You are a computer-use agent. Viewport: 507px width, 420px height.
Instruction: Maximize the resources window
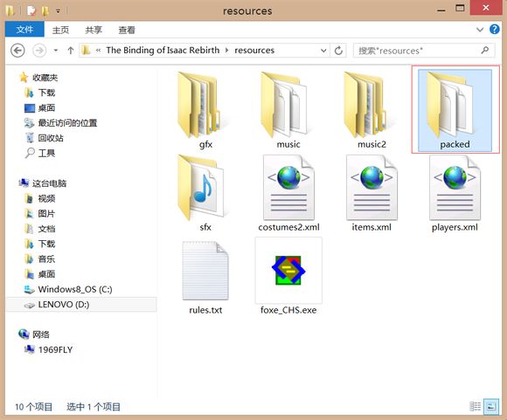pos(460,9)
